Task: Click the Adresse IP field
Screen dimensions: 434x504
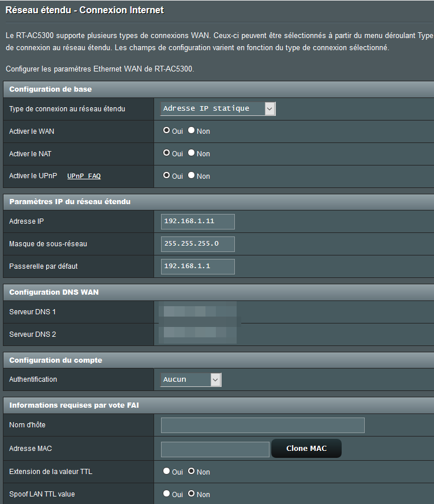Action: 198,221
